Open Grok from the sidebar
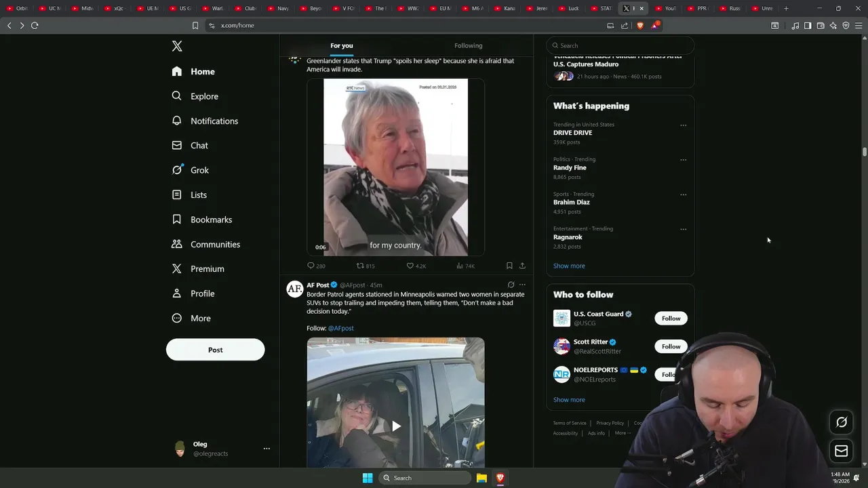 (191, 170)
